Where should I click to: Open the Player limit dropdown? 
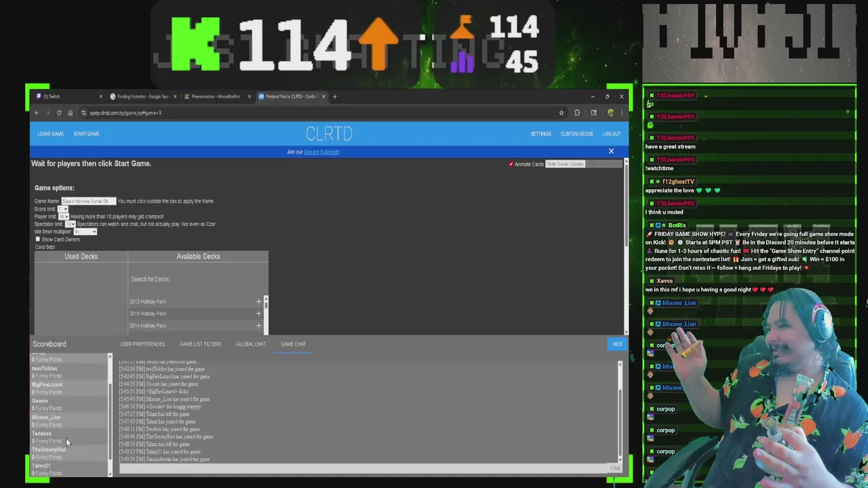point(63,216)
